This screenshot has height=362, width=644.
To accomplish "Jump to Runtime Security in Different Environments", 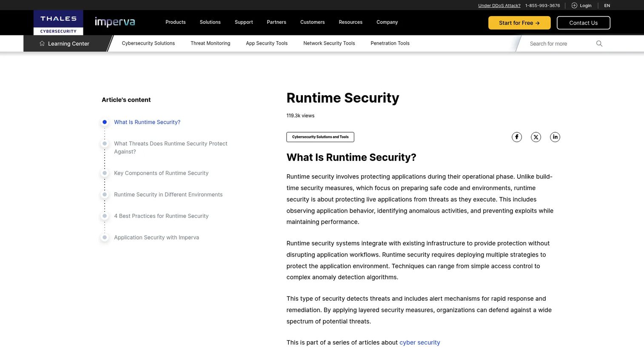I will 168,194.
